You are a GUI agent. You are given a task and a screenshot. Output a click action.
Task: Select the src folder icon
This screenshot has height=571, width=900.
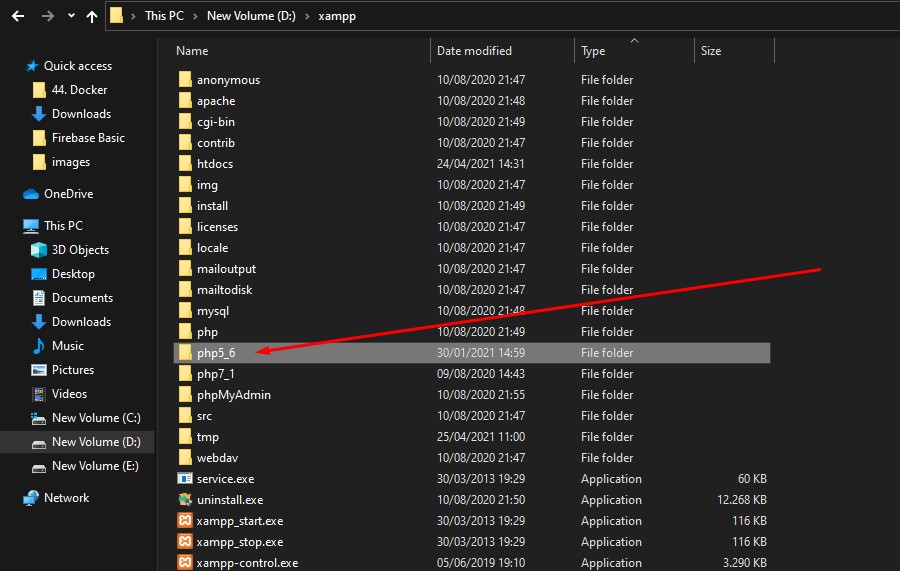point(185,415)
